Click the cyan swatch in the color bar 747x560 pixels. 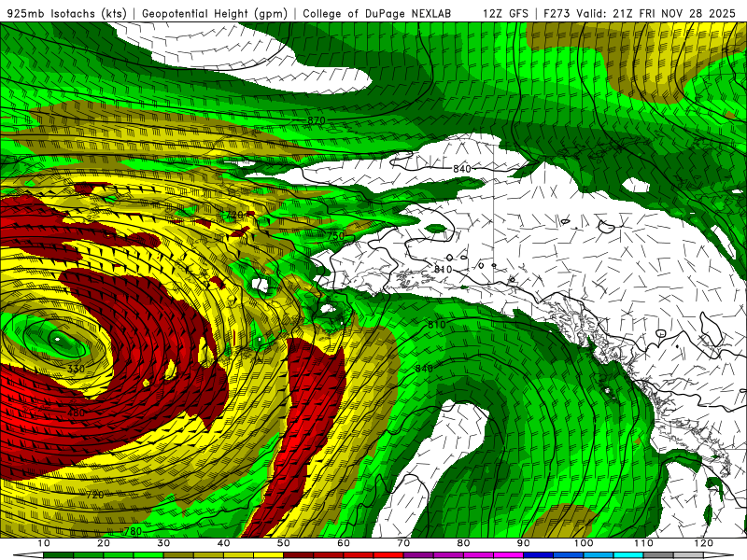pyautogui.click(x=628, y=555)
